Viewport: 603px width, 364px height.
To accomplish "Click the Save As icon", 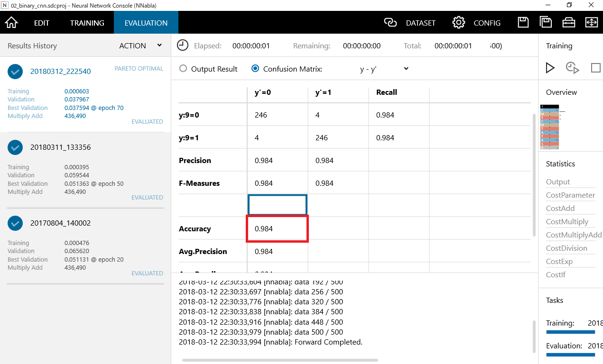I will tap(546, 23).
